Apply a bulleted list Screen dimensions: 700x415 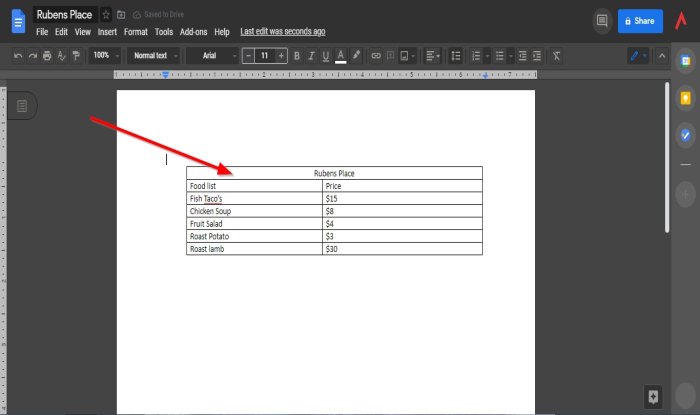pyautogui.click(x=500, y=56)
